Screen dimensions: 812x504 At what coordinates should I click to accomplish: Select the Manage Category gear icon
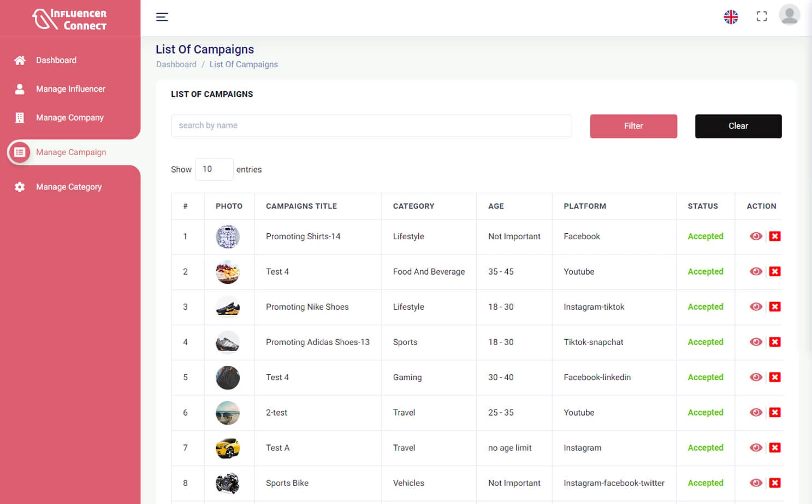point(20,187)
